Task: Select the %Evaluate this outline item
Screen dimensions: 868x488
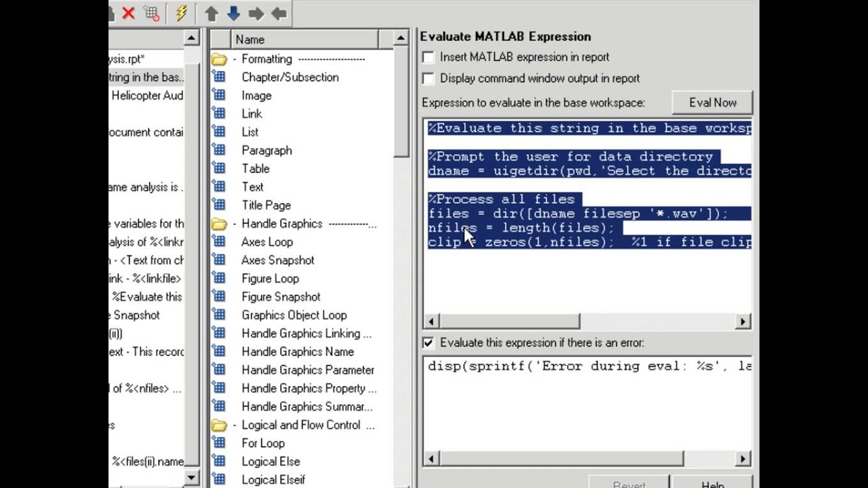Action: click(x=147, y=297)
